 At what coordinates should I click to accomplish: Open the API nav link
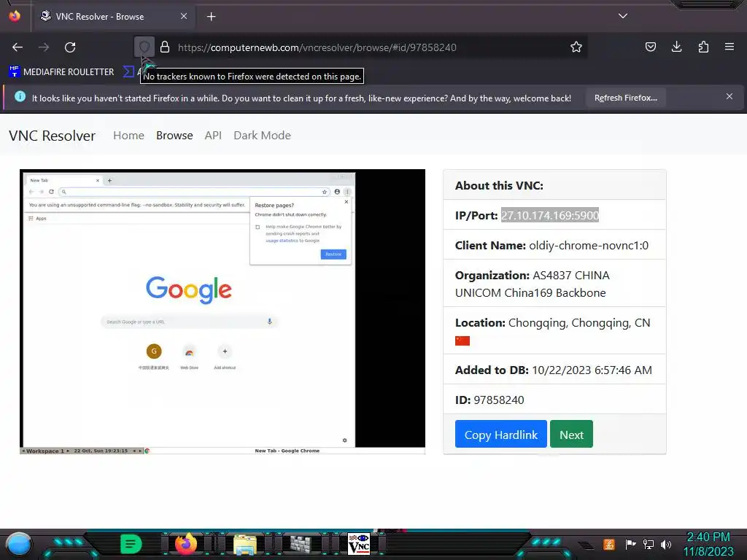pos(213,135)
